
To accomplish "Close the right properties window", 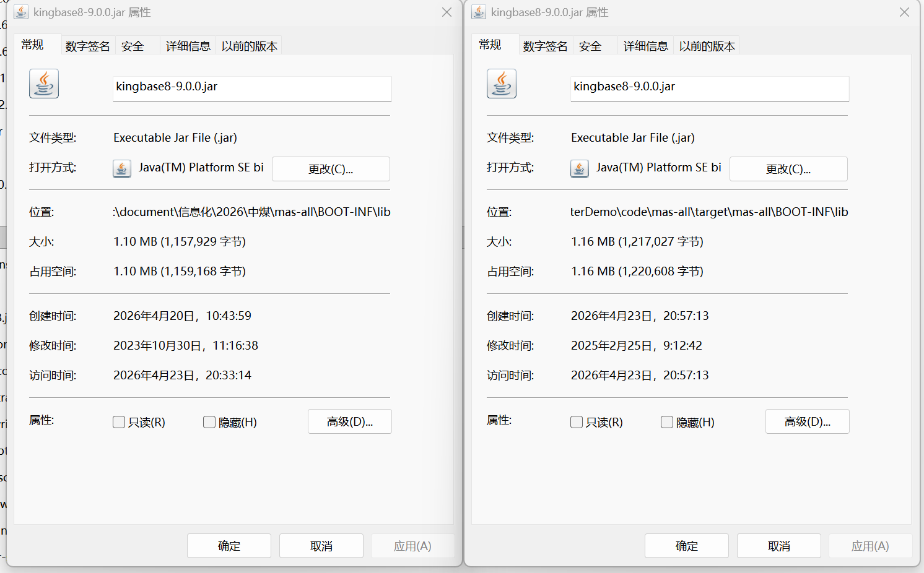I will click(x=904, y=12).
